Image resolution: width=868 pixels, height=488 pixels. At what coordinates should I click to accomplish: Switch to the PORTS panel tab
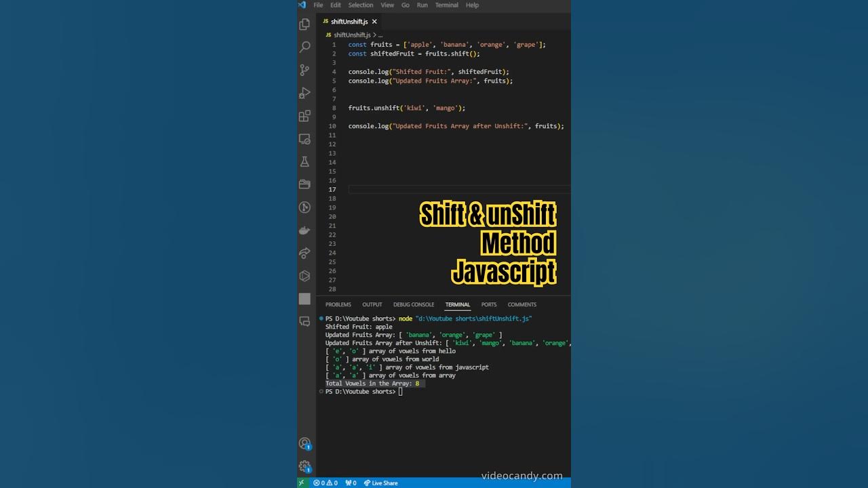489,304
